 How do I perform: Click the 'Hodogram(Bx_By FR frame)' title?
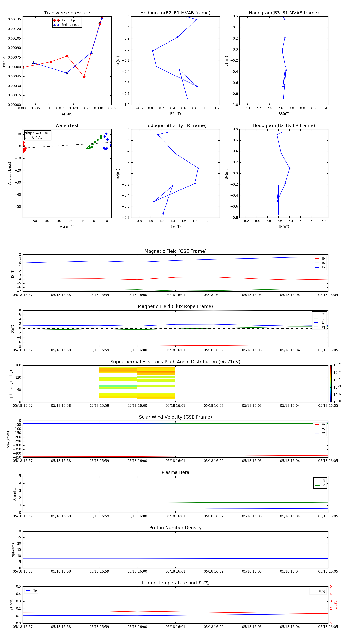click(284, 125)
